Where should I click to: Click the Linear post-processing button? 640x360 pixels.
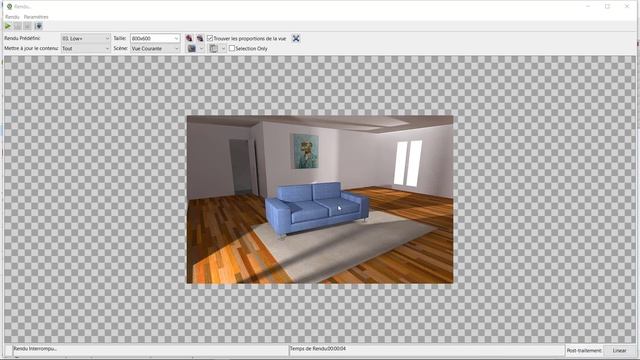(619, 350)
